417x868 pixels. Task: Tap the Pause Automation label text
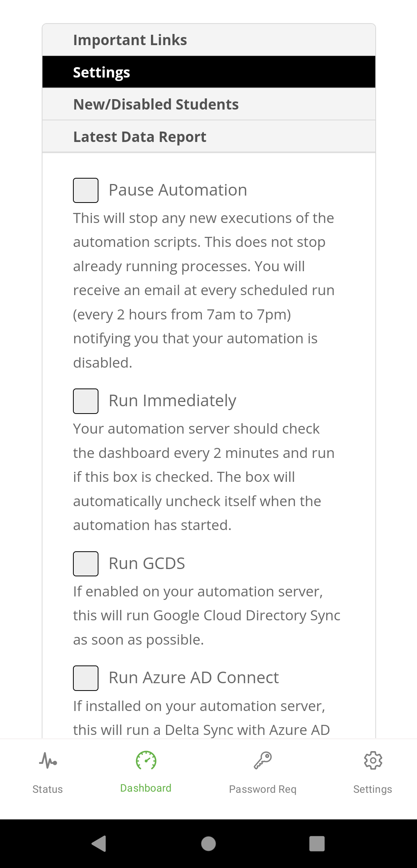click(x=178, y=190)
